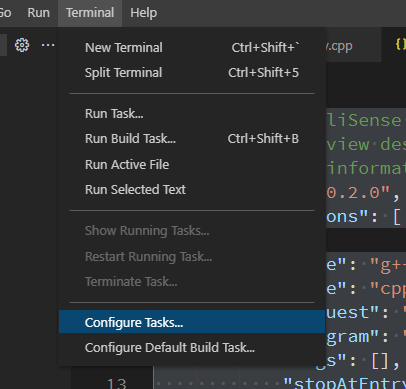Select Run Selected Text option
This screenshot has height=389, width=406.
[x=192, y=190]
